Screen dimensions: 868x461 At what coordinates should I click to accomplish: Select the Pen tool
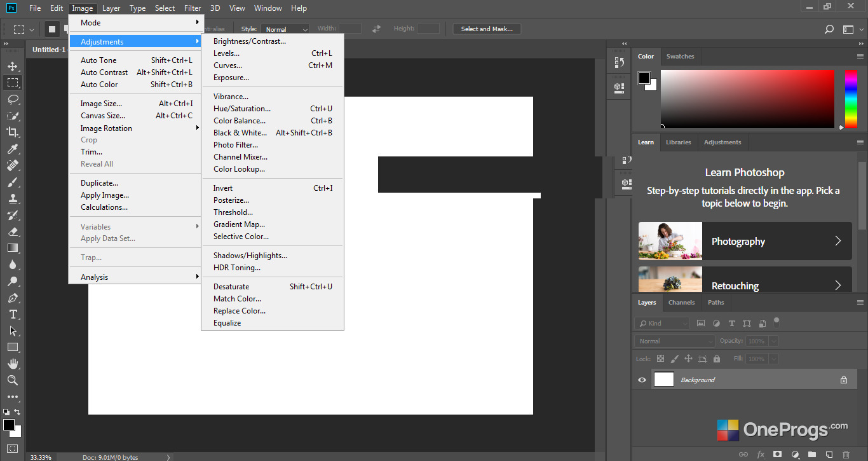tap(13, 298)
